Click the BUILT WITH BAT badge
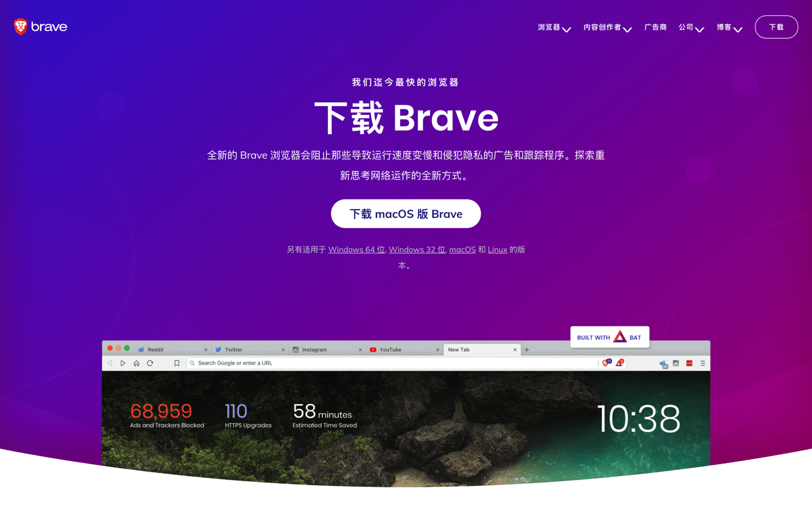This screenshot has height=508, width=812. (x=610, y=337)
